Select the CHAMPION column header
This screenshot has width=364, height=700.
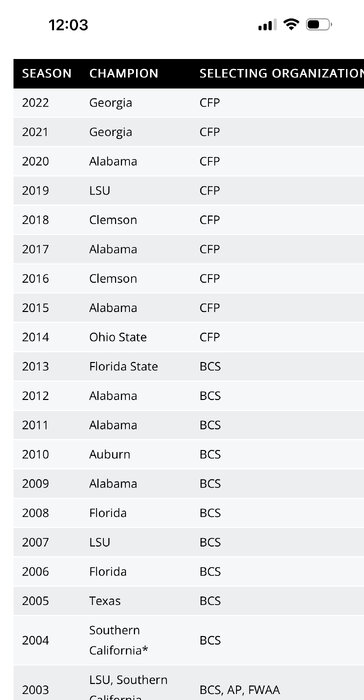pyautogui.click(x=124, y=74)
